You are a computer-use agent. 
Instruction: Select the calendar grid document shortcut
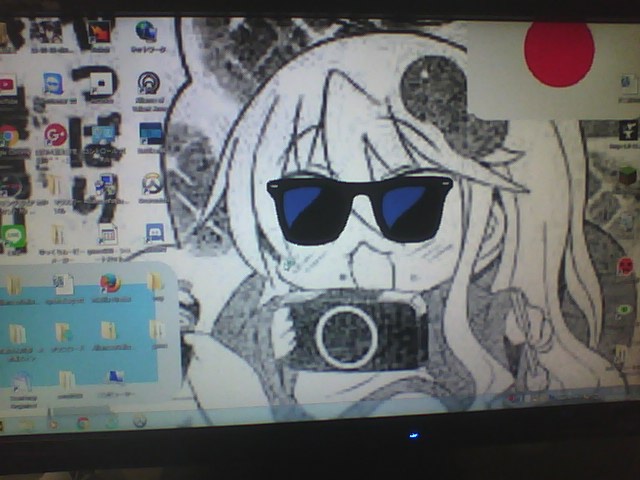point(108,234)
